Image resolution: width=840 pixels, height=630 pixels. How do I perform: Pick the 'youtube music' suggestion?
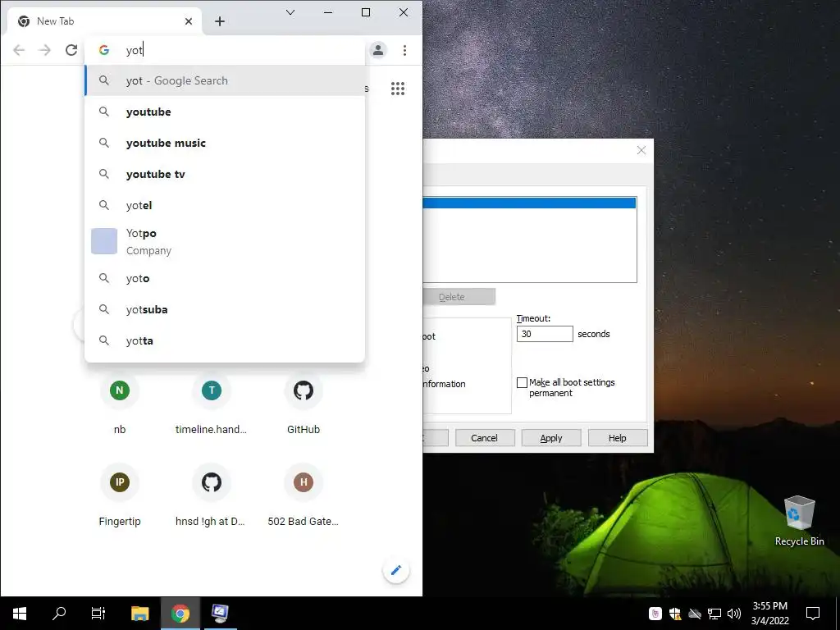pos(225,143)
